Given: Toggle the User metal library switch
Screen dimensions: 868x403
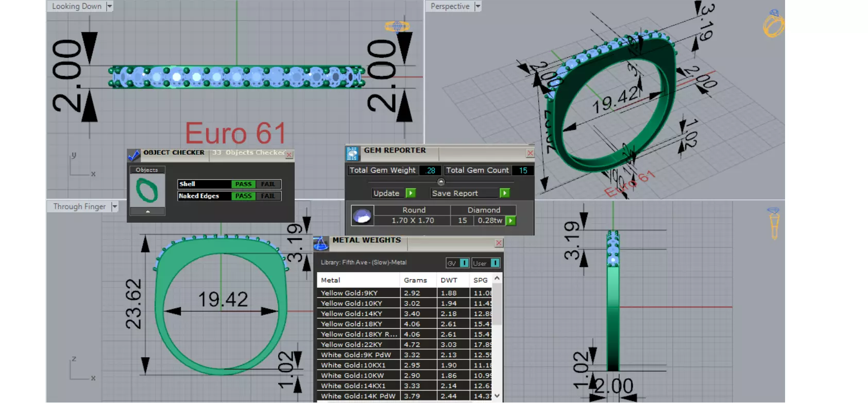Looking at the screenshot, I should point(495,263).
